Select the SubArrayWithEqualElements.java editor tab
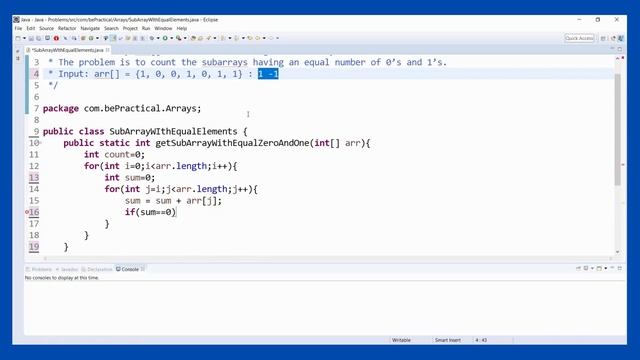 click(x=67, y=50)
